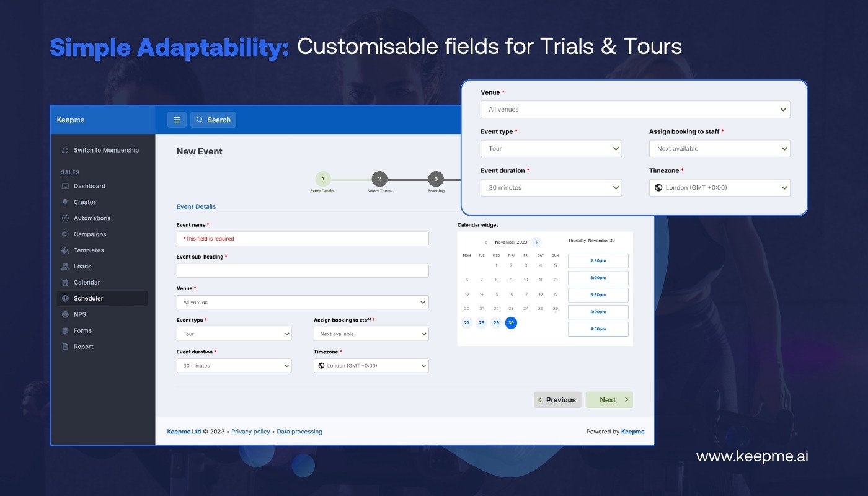Click the Calendar icon in sidebar
Image resolution: width=868 pixels, height=496 pixels.
[x=65, y=283]
